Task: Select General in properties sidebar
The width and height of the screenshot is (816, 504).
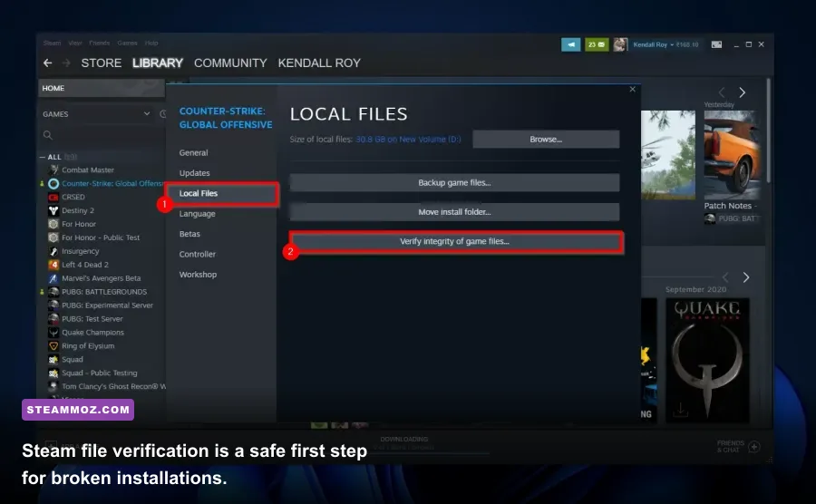Action: click(194, 153)
